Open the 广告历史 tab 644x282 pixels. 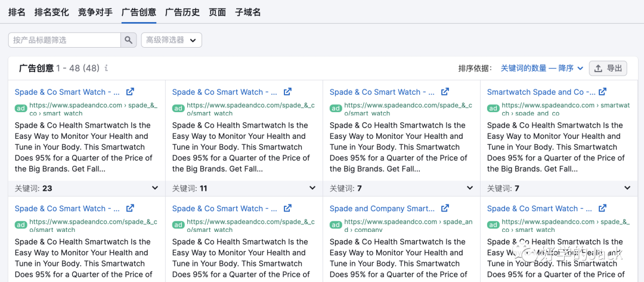[x=182, y=12]
